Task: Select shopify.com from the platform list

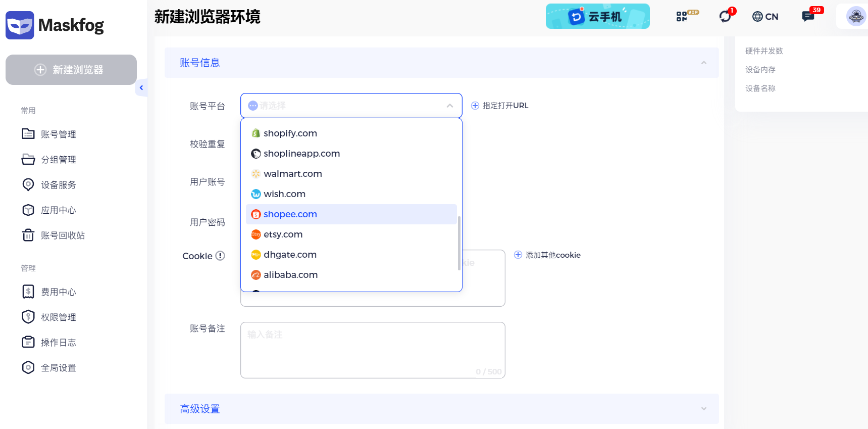Action: coord(351,133)
